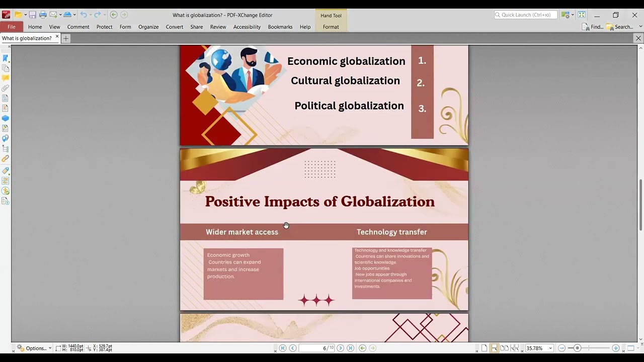Select two pages facing layout
Viewport: 644px width, 362px height.
click(504, 348)
